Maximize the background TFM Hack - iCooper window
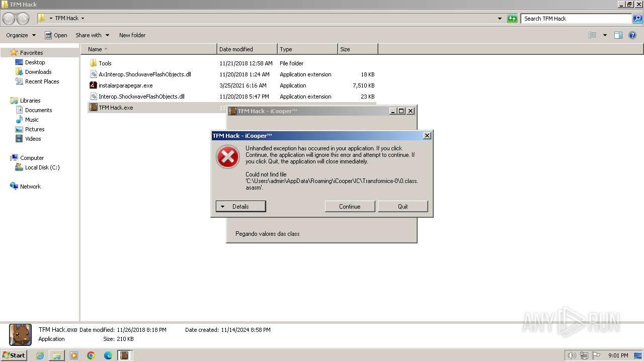The height and width of the screenshot is (362, 644). (x=401, y=111)
